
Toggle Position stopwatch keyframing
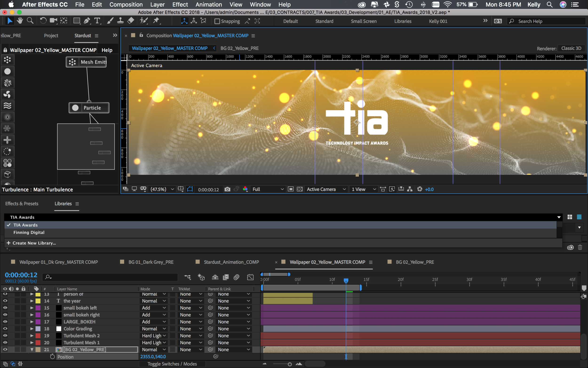click(52, 356)
